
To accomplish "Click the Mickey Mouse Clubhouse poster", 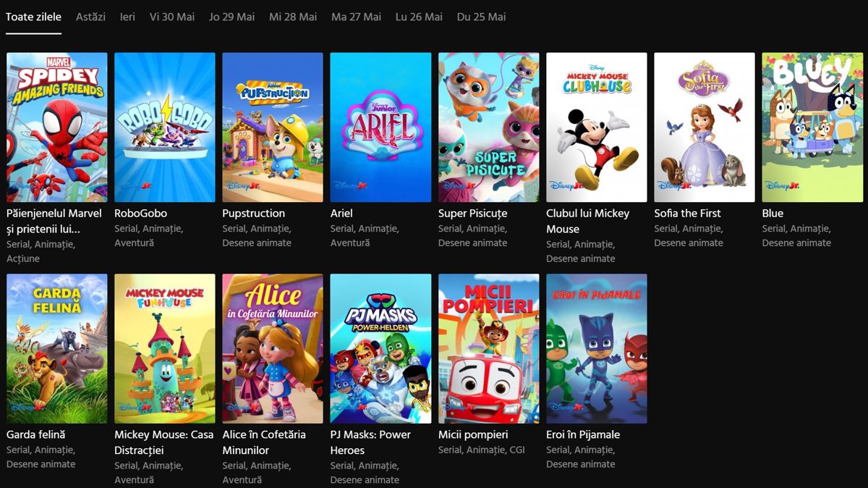I will pos(597,127).
